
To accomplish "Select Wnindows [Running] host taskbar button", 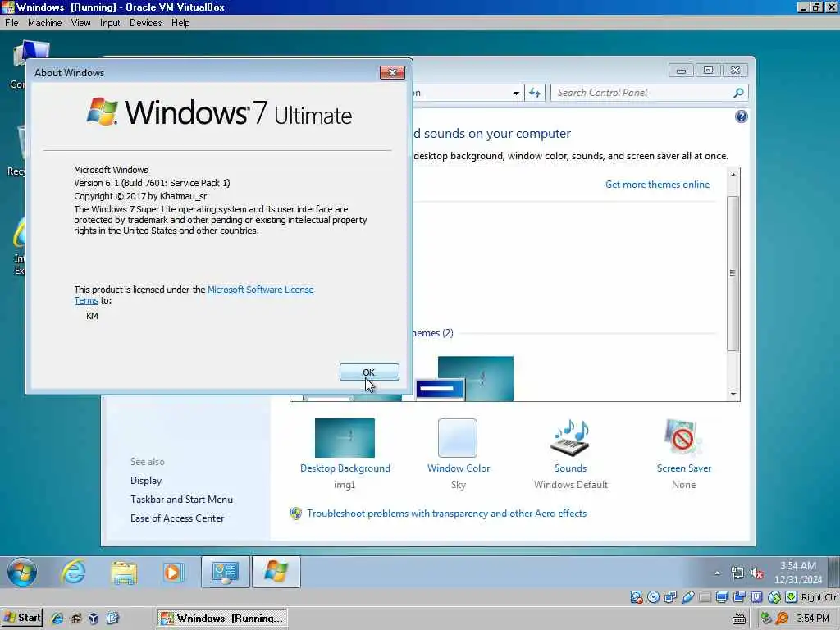I will pyautogui.click(x=221, y=619).
